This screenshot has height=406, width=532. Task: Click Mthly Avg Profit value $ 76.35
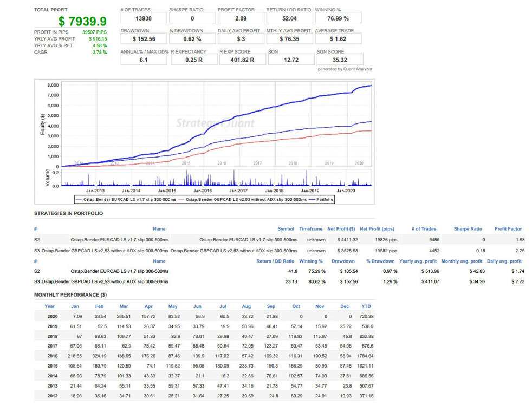coord(289,39)
